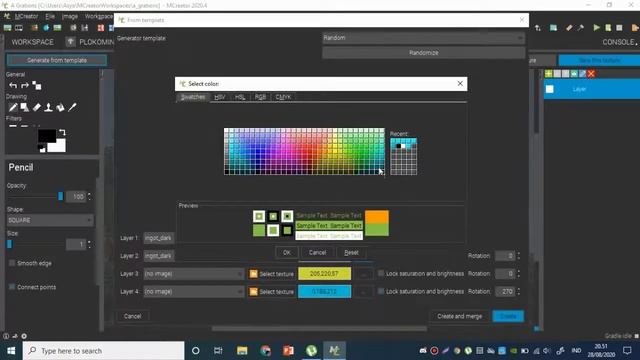The width and height of the screenshot is (640, 360).
Task: Click Generate from template button
Action: tap(57, 60)
